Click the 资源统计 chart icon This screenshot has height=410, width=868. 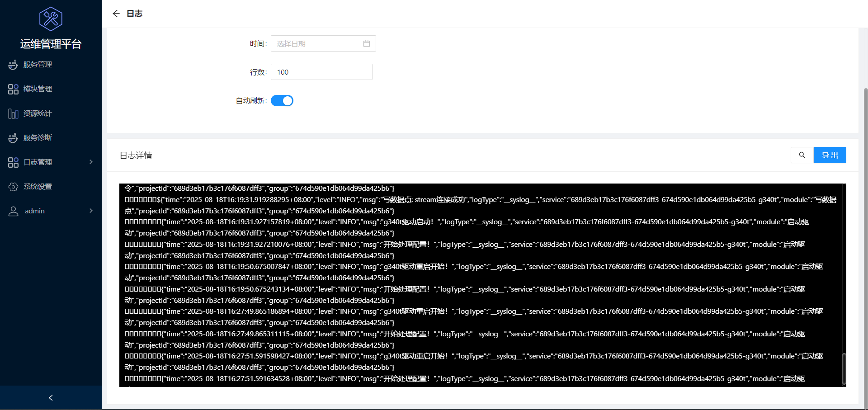[13, 113]
